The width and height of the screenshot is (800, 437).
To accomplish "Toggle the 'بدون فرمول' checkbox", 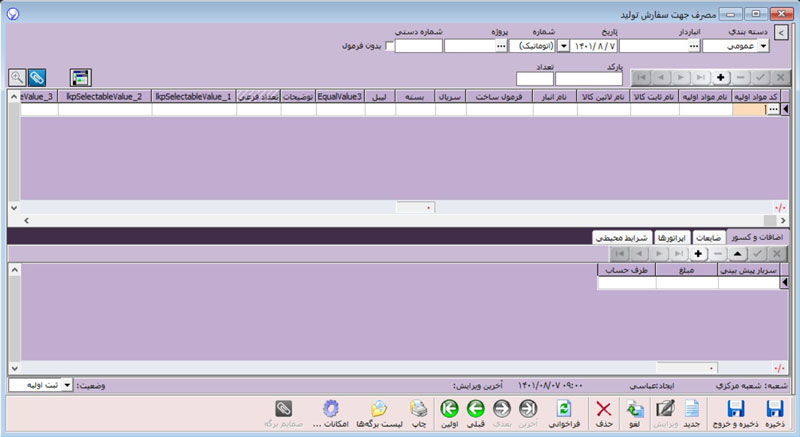I will coord(390,46).
